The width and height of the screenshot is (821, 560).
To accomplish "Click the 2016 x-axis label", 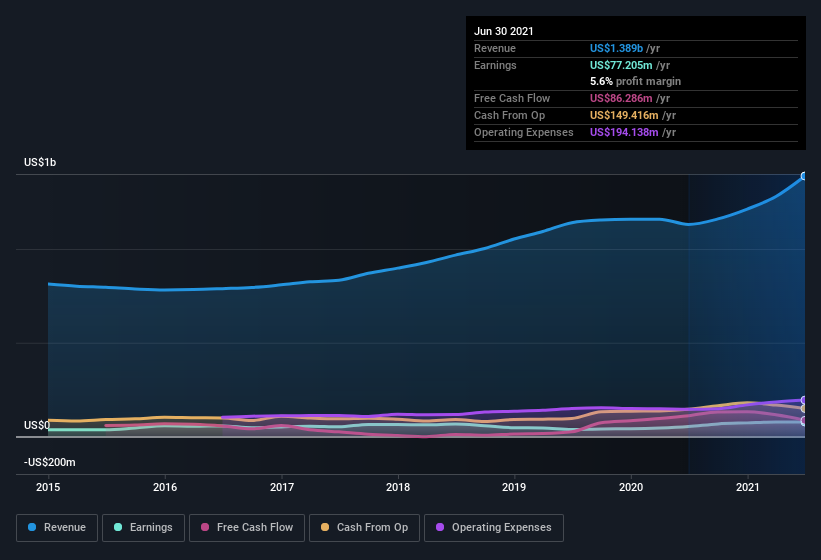I will 165,487.
